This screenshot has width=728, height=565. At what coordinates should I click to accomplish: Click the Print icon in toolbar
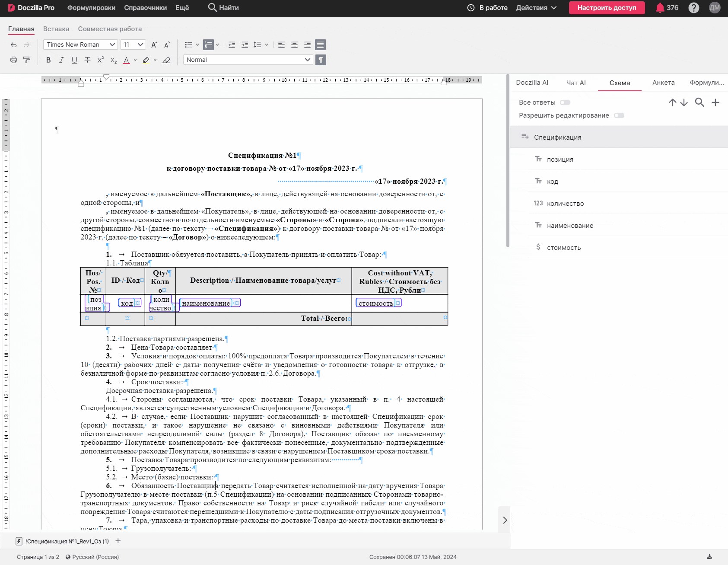click(14, 60)
